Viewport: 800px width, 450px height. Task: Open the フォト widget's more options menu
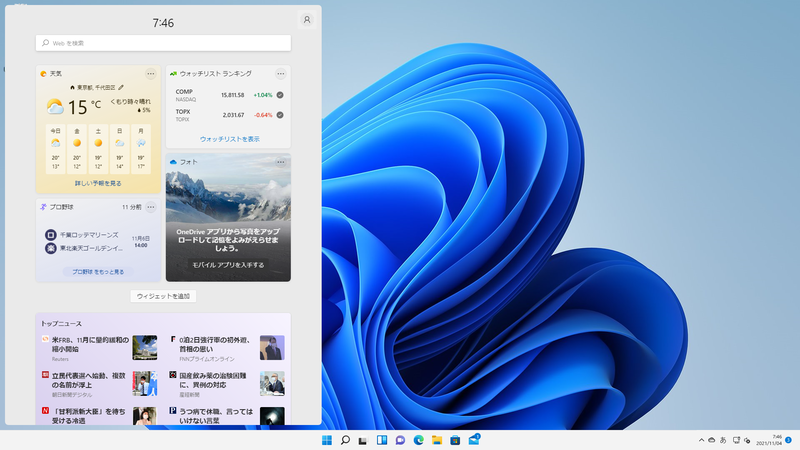click(x=281, y=162)
